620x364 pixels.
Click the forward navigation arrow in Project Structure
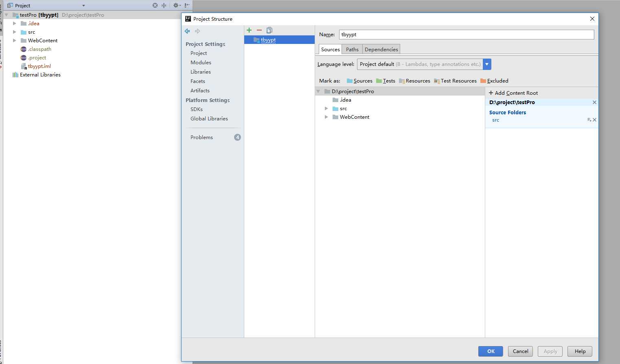tap(197, 31)
